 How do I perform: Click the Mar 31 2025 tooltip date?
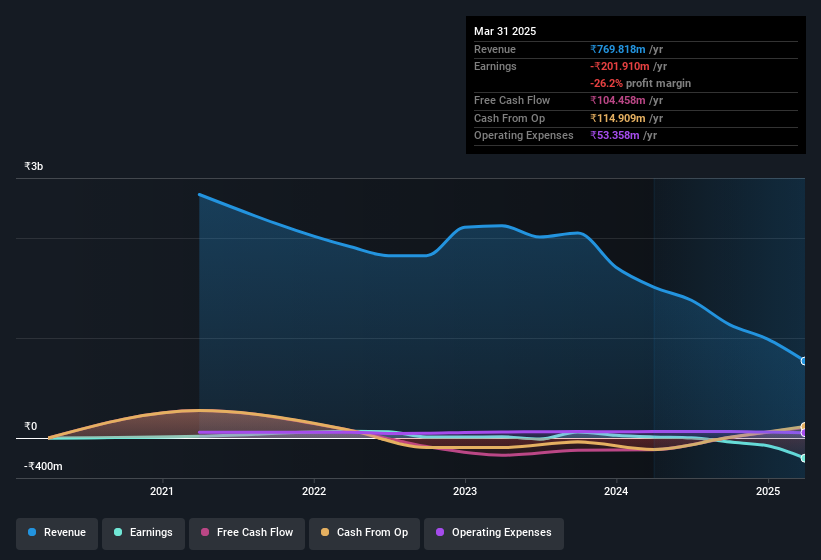pyautogui.click(x=505, y=31)
